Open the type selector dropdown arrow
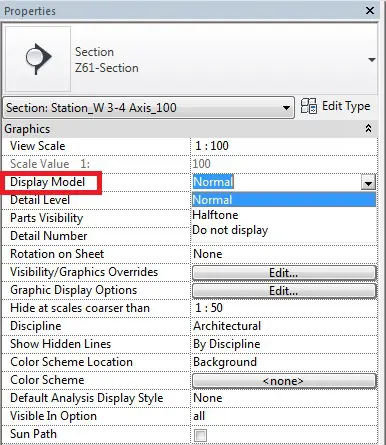 click(x=372, y=60)
